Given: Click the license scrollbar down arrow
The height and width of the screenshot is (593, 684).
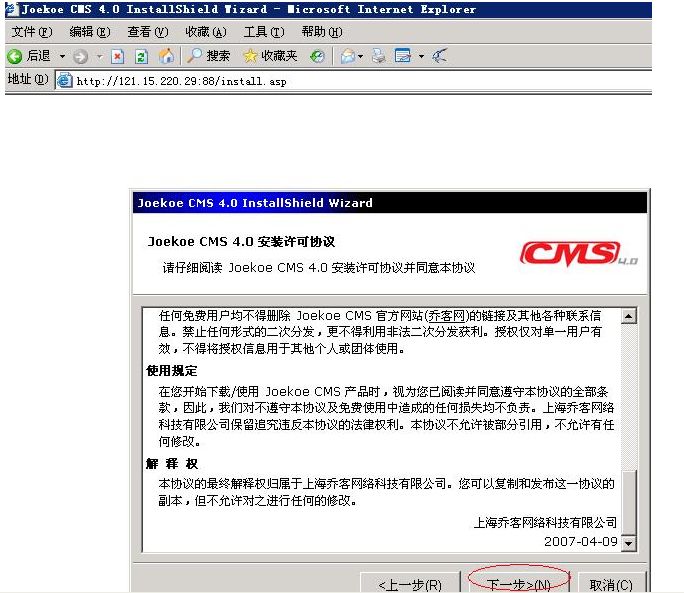Looking at the screenshot, I should point(628,543).
